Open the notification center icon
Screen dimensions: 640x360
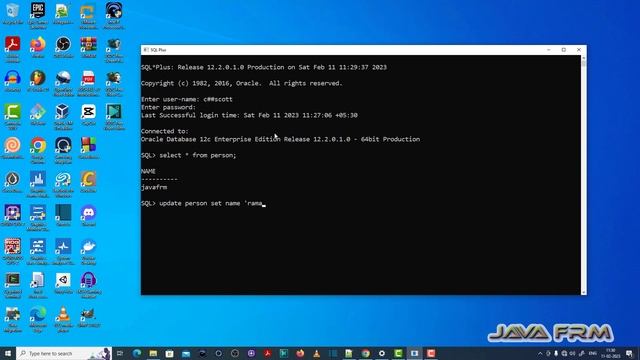click(x=629, y=353)
